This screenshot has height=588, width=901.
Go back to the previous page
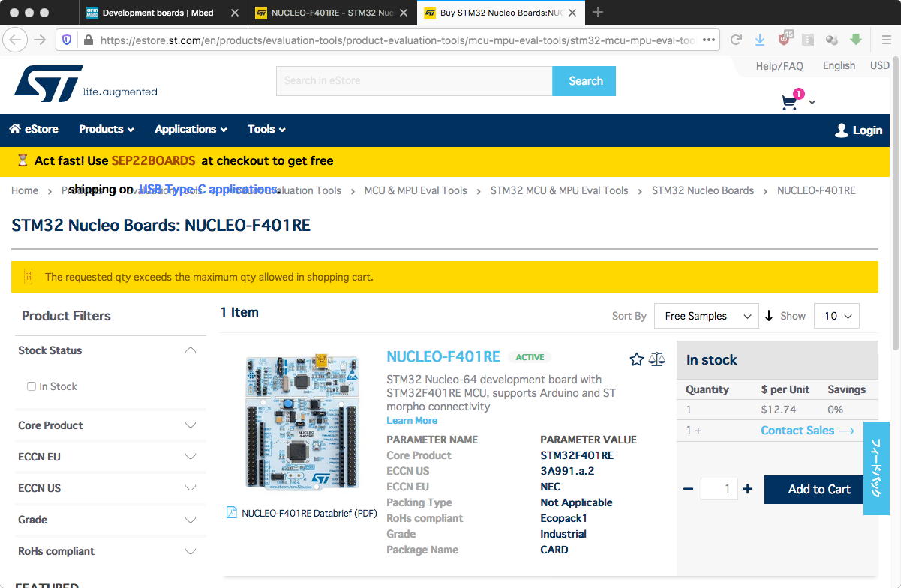click(17, 40)
